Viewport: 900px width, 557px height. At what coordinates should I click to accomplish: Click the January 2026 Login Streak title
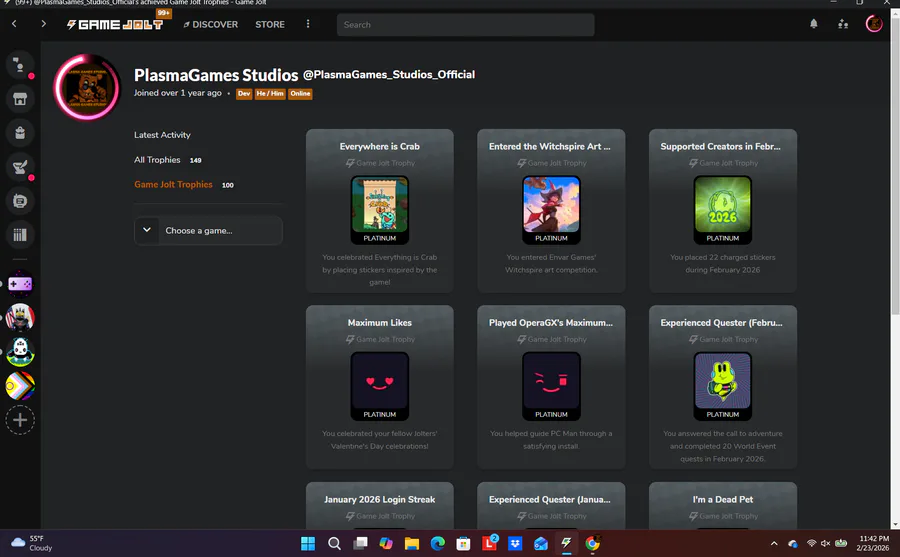click(379, 500)
